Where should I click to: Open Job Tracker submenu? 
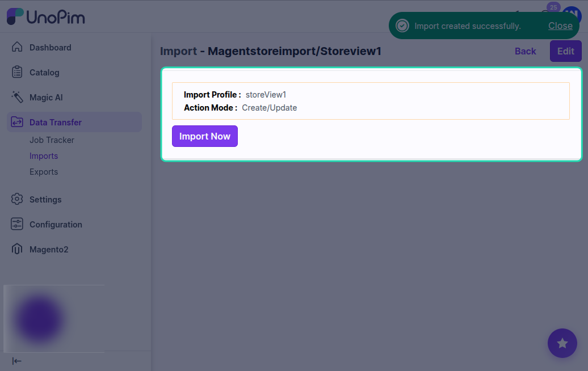click(52, 140)
